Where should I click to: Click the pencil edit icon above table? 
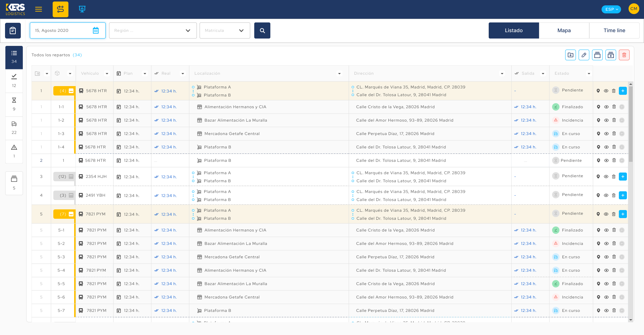click(584, 55)
